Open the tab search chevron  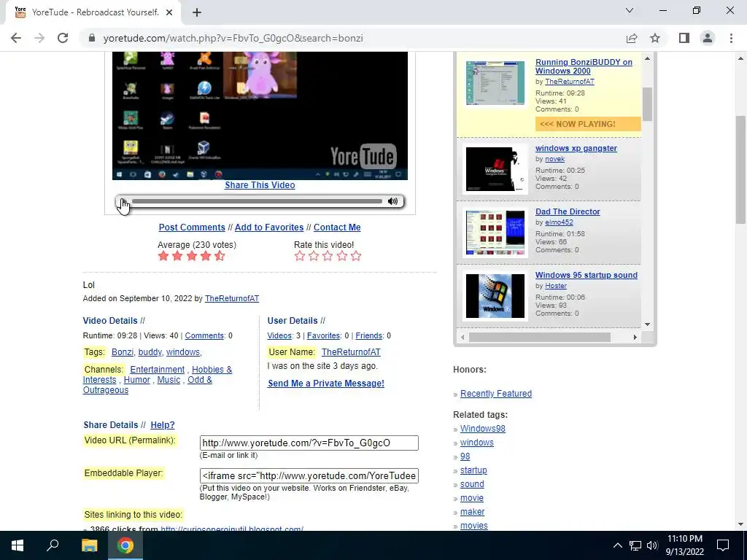[630, 10]
